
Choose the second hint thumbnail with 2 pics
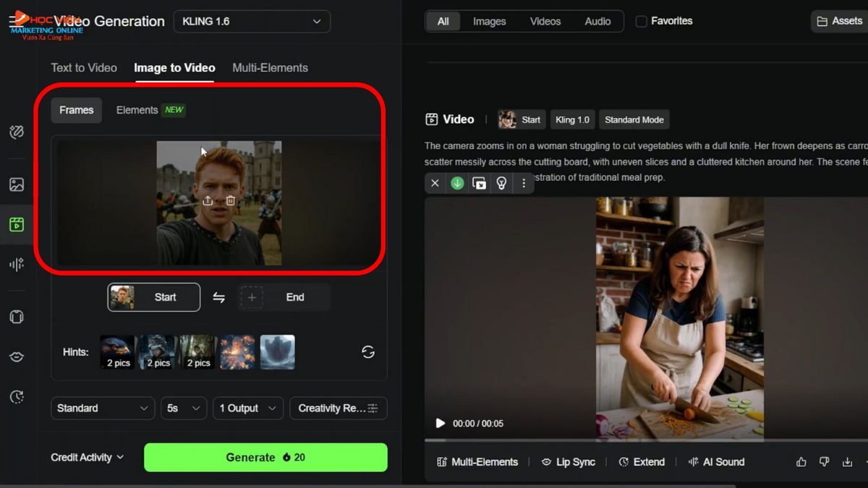157,352
